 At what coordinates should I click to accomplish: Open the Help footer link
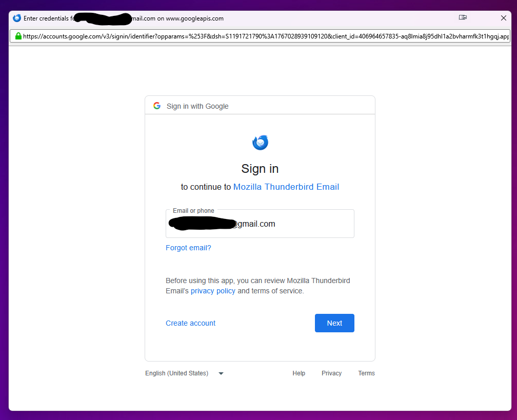(299, 373)
